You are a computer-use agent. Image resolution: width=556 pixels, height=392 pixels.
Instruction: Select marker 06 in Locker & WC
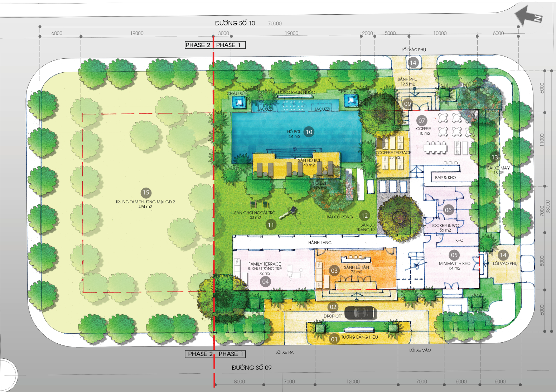(448, 210)
